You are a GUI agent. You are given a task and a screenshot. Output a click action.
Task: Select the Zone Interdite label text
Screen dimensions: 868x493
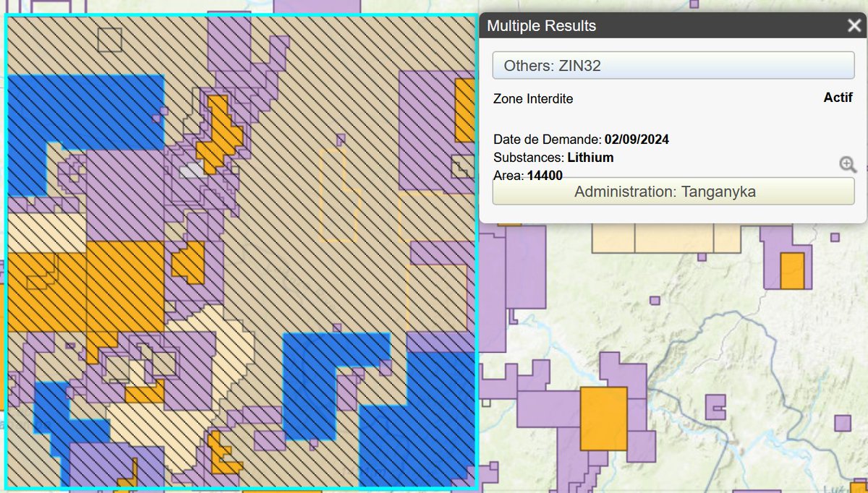(533, 99)
